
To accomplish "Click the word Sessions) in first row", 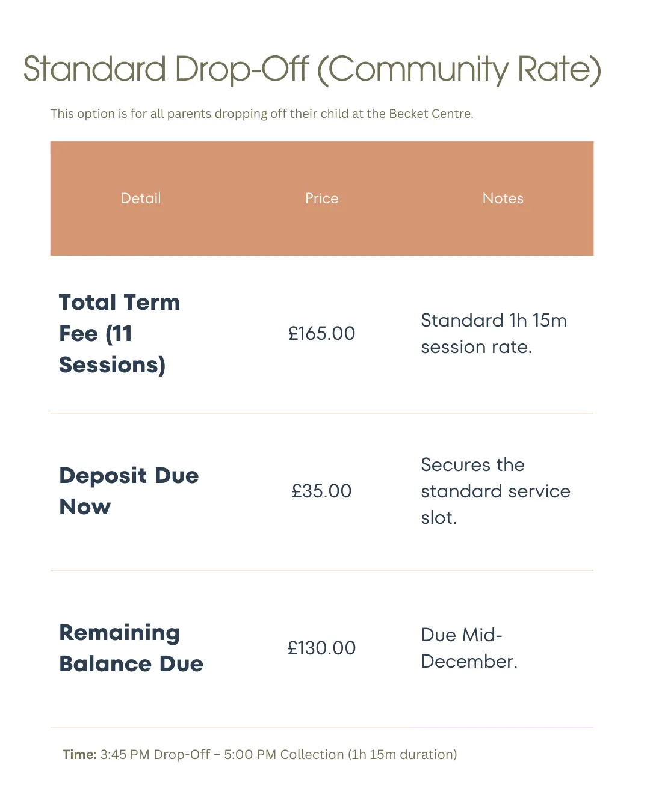I will pyautogui.click(x=112, y=365).
